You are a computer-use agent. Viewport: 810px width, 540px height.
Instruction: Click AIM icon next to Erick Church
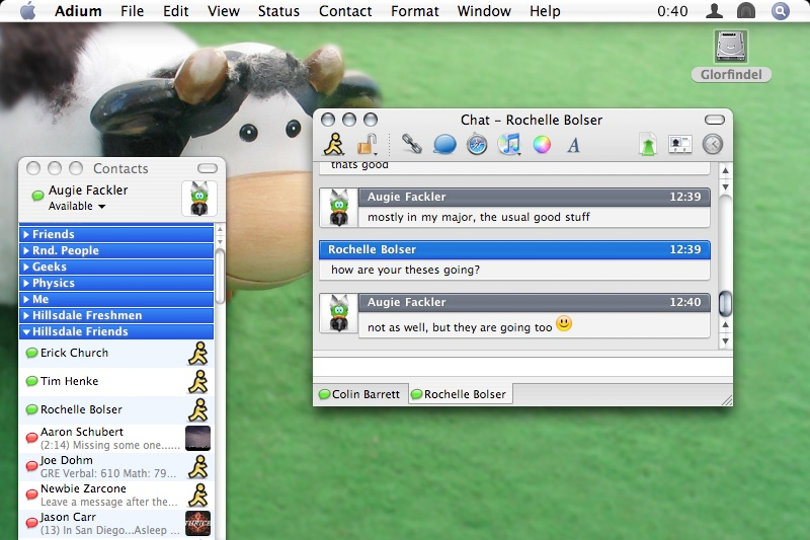click(198, 353)
